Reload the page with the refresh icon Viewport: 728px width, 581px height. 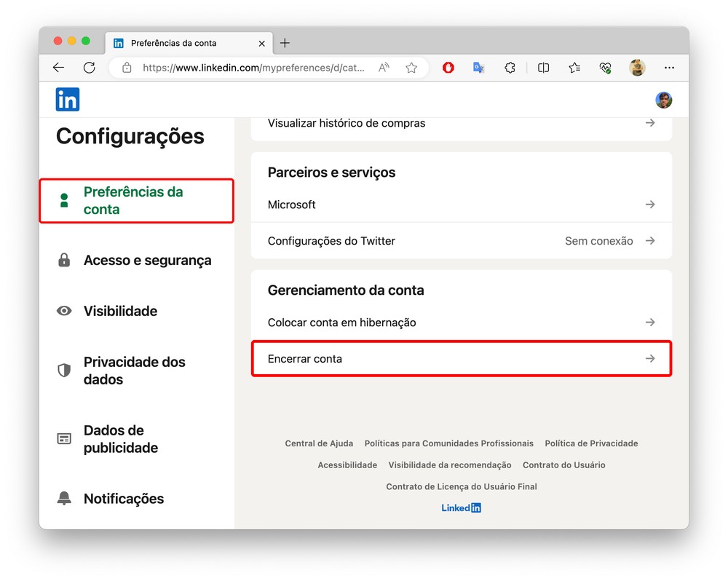pos(89,68)
